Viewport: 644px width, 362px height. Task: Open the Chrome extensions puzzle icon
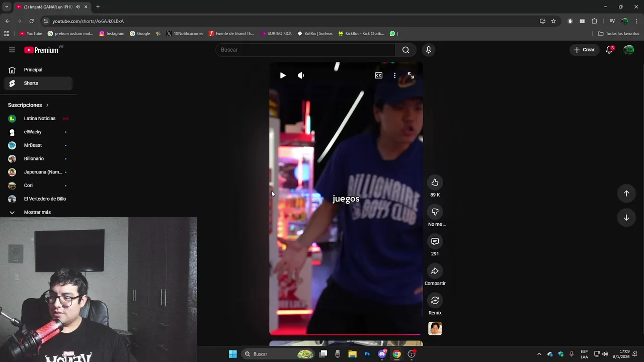coord(595,21)
